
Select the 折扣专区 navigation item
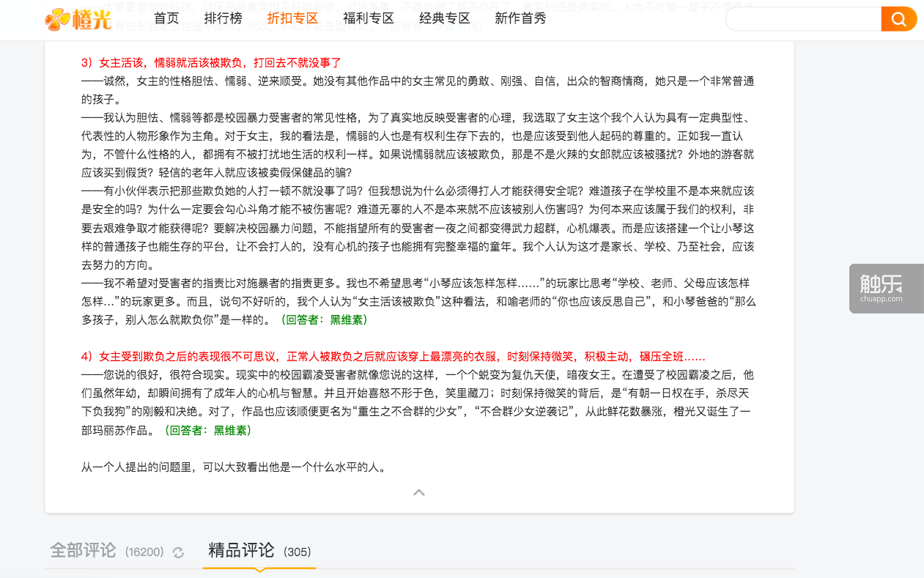pyautogui.click(x=292, y=18)
